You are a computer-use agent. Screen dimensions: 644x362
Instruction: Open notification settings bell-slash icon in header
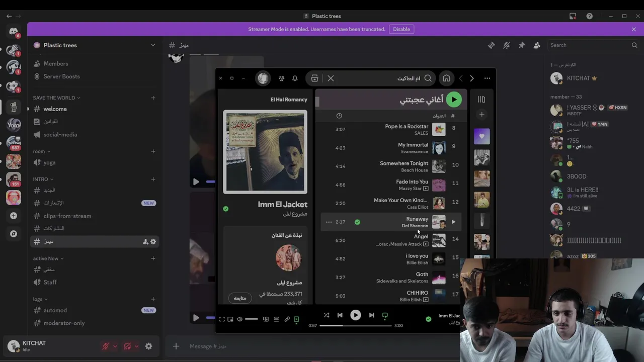click(507, 45)
